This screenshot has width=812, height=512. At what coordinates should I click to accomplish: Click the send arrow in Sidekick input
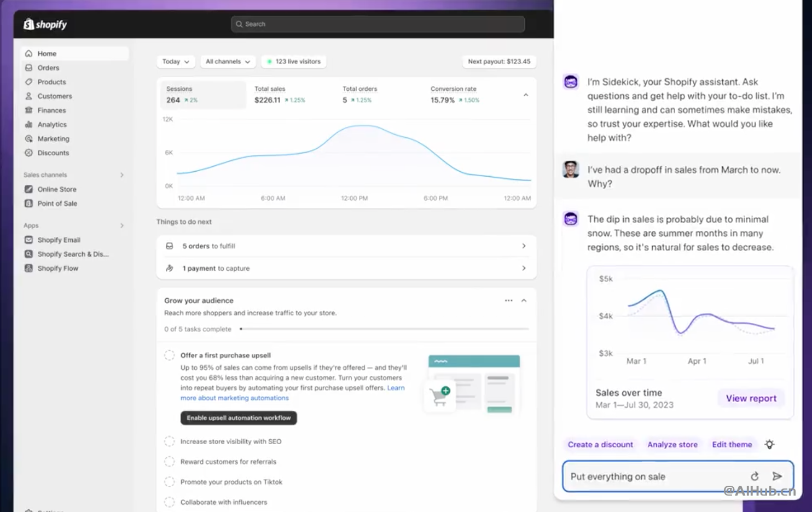tap(777, 476)
